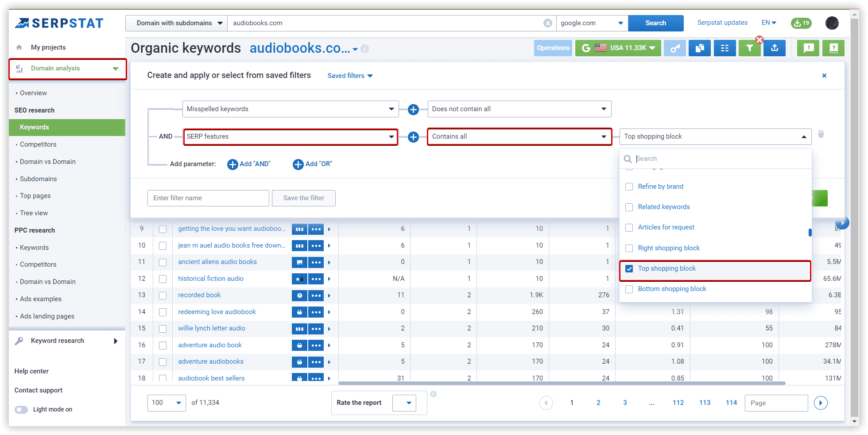This screenshot has height=435, width=868.
Task: Go to the next results page arrow
Action: 821,403
